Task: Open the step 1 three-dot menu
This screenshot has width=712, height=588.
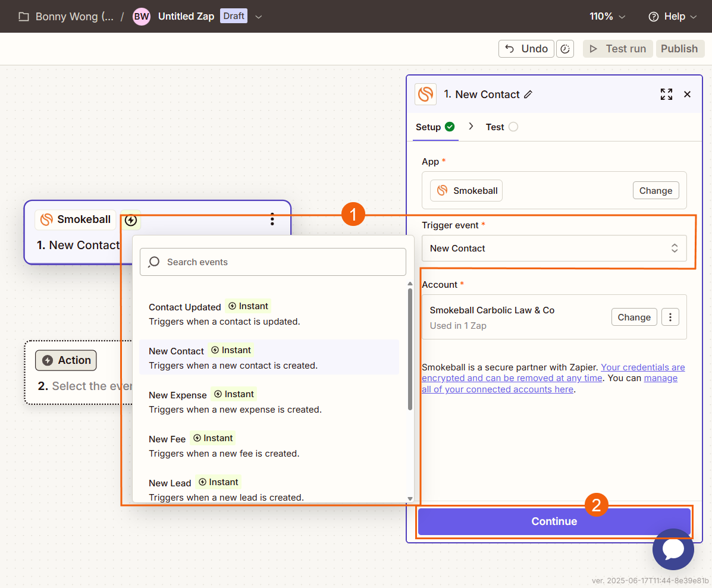Action: (x=272, y=219)
